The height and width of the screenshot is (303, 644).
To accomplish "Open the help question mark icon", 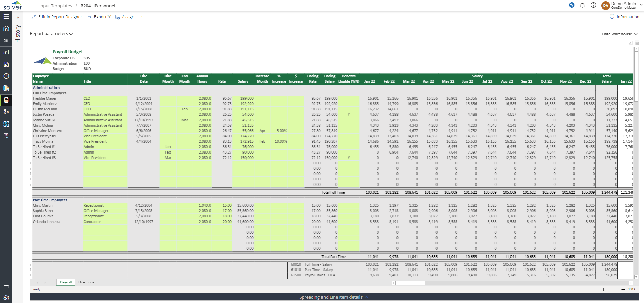I will [593, 5].
